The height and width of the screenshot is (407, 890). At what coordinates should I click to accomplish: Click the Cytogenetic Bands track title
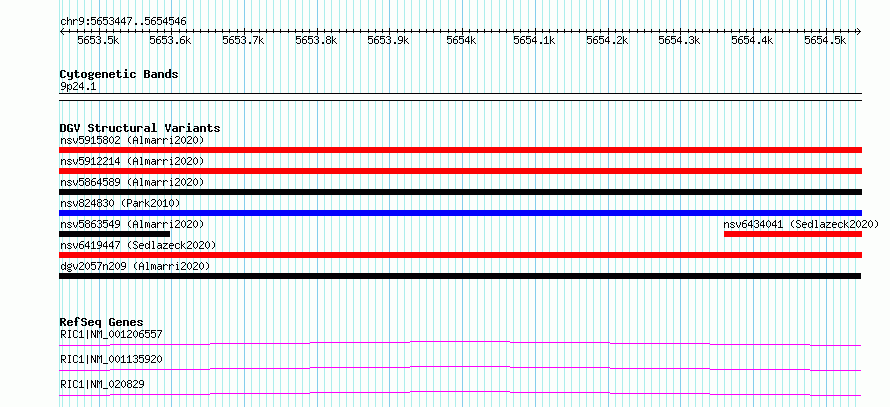pyautogui.click(x=119, y=74)
